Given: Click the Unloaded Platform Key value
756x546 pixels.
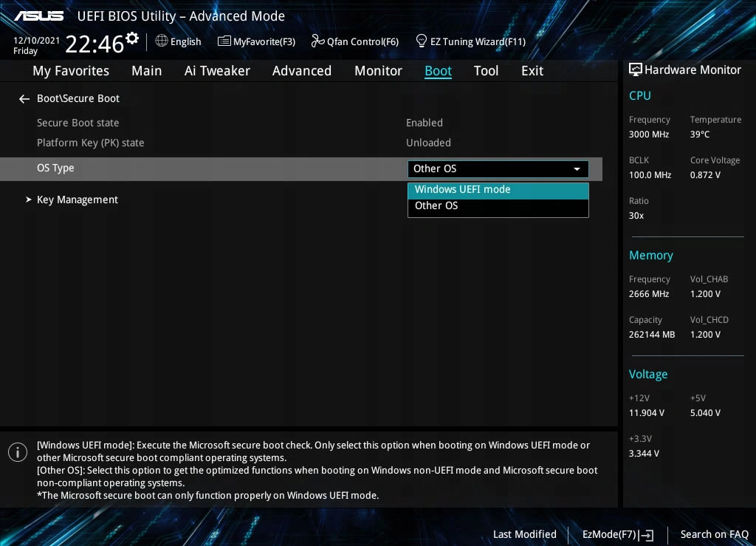Looking at the screenshot, I should tap(429, 143).
